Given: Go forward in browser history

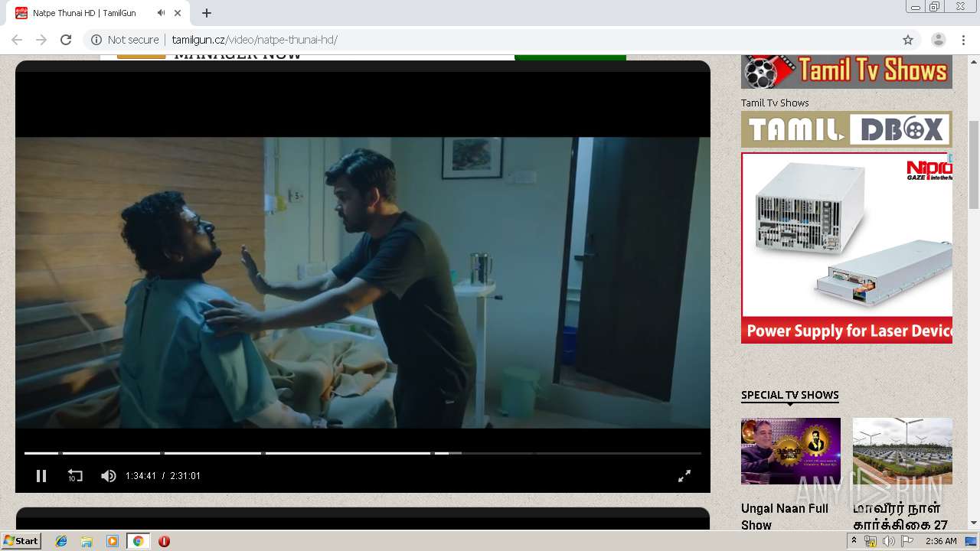Looking at the screenshot, I should [41, 40].
